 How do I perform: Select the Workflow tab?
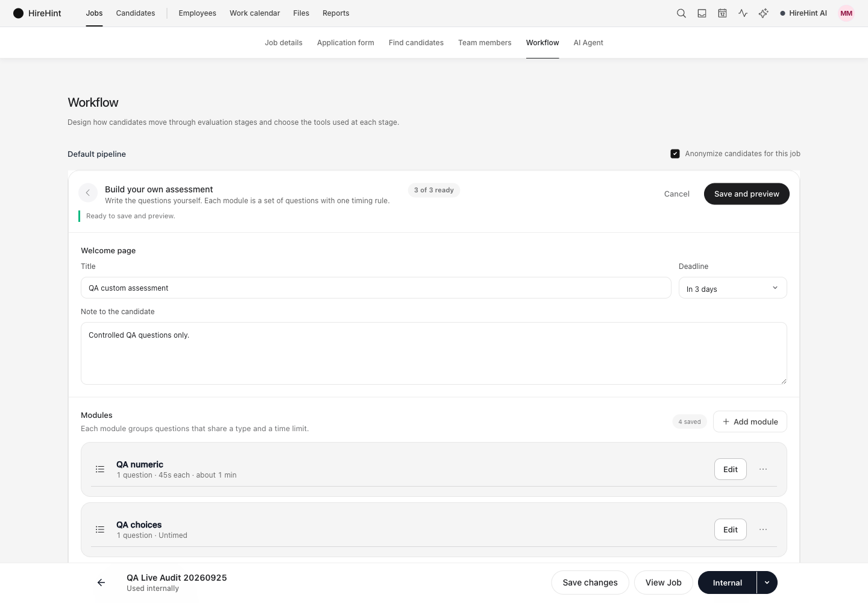tap(542, 43)
